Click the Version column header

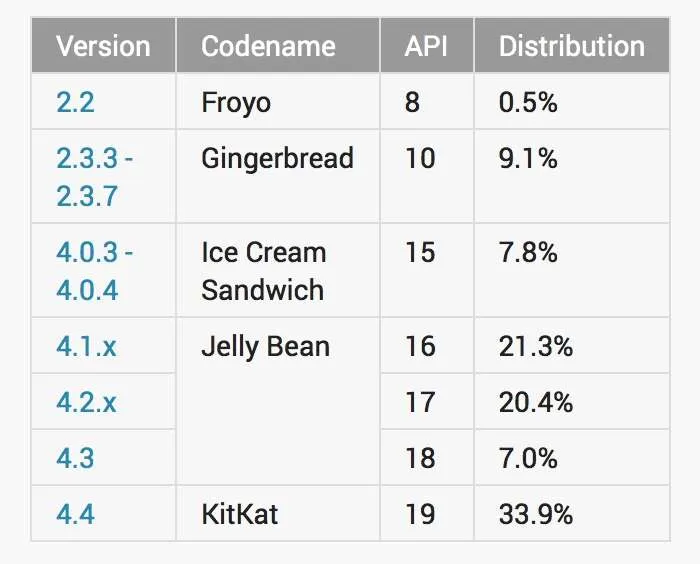pyautogui.click(x=103, y=45)
